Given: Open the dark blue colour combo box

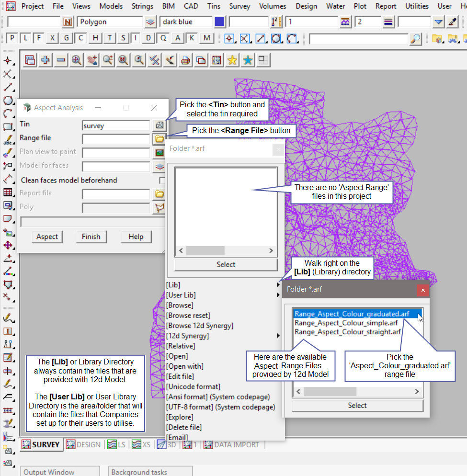Looking at the screenshot, I should click(x=186, y=22).
